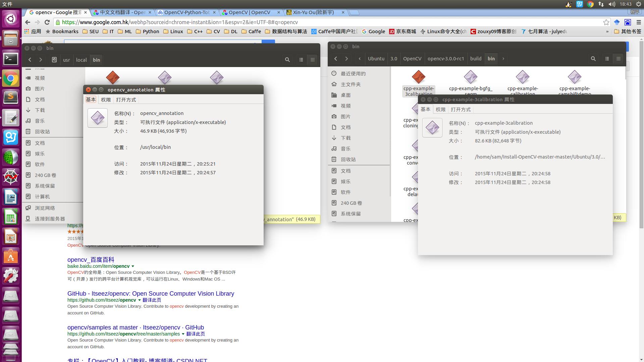The width and height of the screenshot is (644, 362).
Task: Open the volume indicator in top panel
Action: [612, 4]
